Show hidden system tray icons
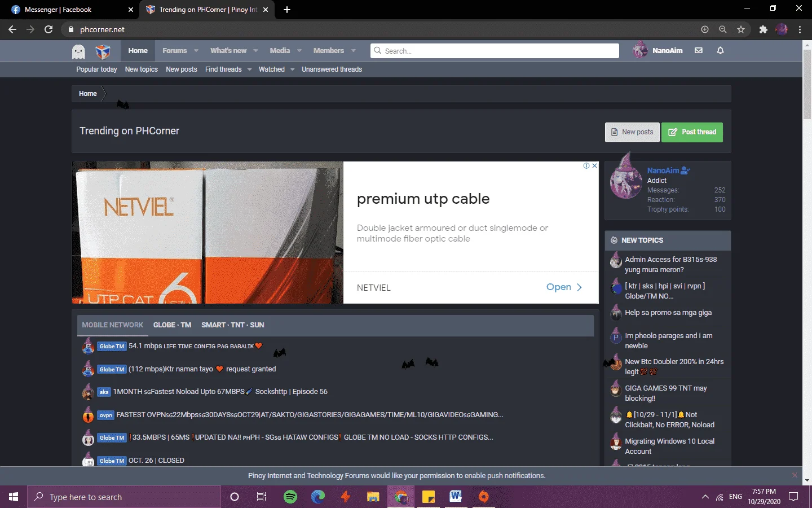The width and height of the screenshot is (812, 508). point(705,497)
